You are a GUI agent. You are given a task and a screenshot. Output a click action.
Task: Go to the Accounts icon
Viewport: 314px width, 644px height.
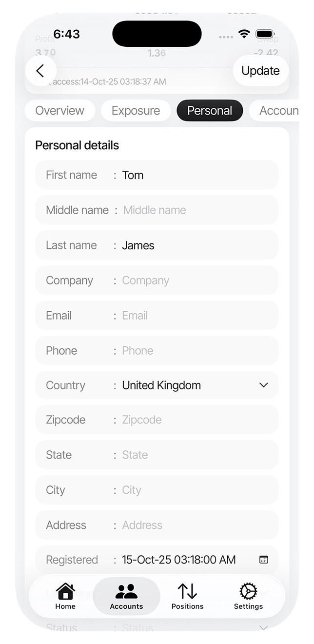pos(126,591)
